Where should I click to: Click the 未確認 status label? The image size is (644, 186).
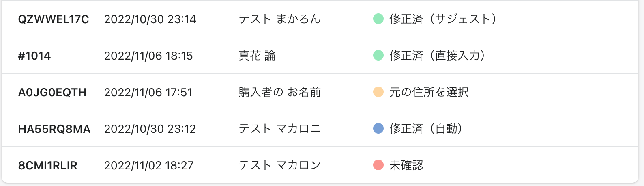406,165
